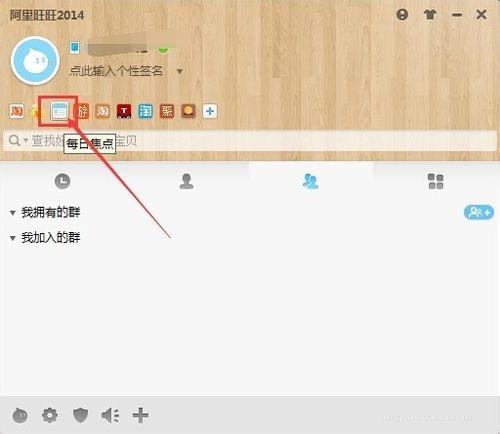This screenshot has height=434, width=500.
Task: Switch to the recent contacts clock tab
Action: pos(62,181)
